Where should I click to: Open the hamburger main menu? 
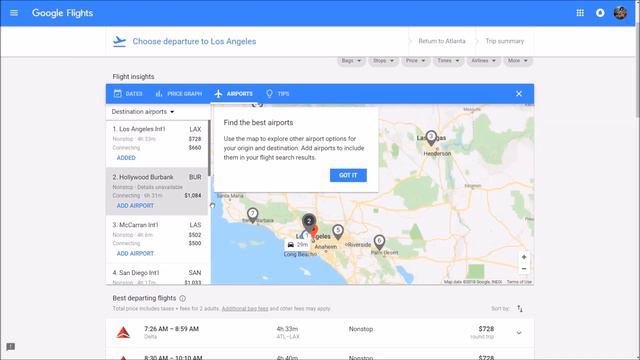point(14,13)
